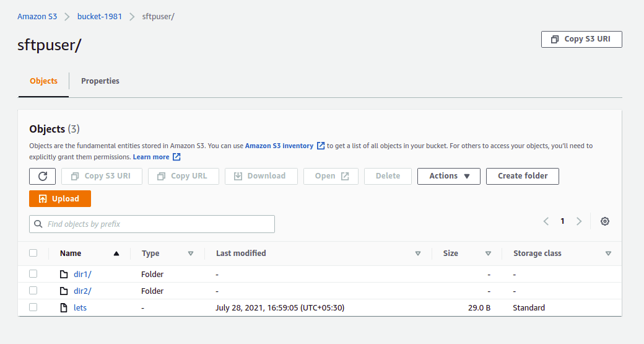Click the Folder type cell for dir1/

pos(152,274)
